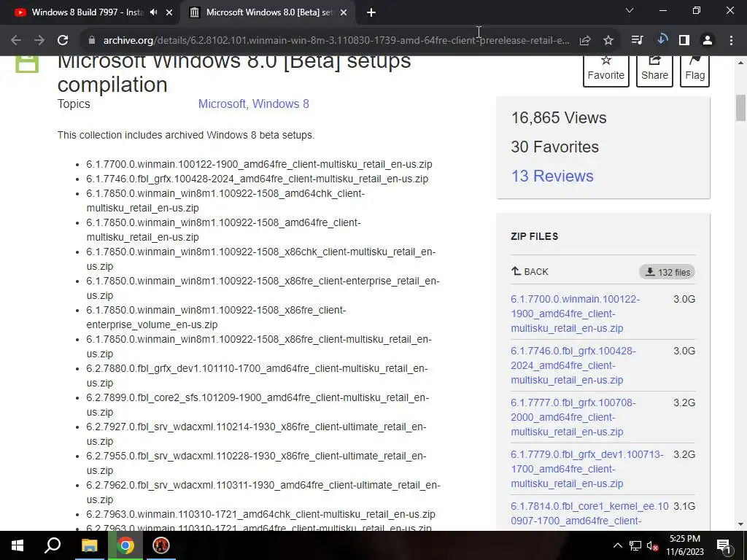This screenshot has width=747, height=560.
Task: Open the Chrome three-dot menu
Action: click(x=731, y=41)
